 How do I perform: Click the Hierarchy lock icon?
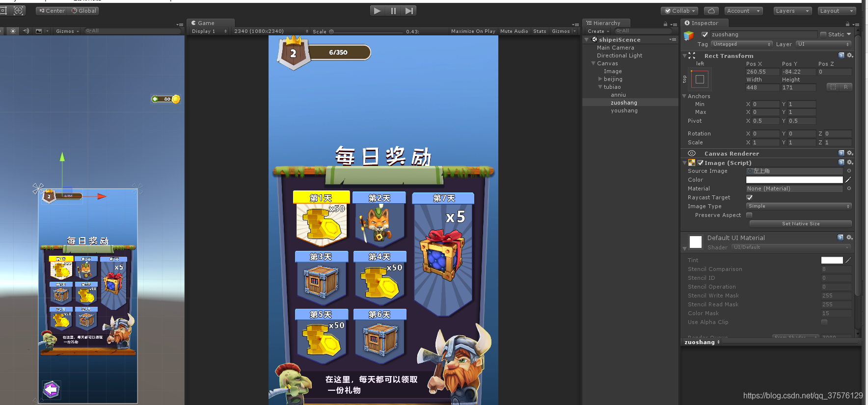coord(665,24)
